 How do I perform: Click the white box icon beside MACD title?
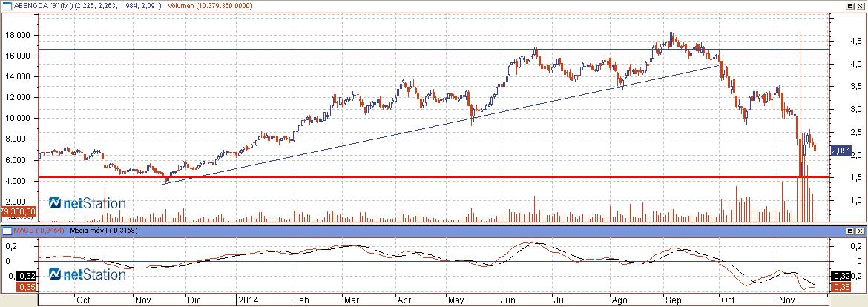6,230
